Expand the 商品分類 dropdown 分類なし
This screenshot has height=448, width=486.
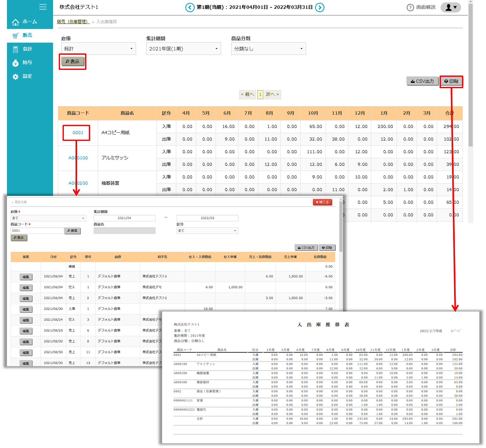click(268, 49)
